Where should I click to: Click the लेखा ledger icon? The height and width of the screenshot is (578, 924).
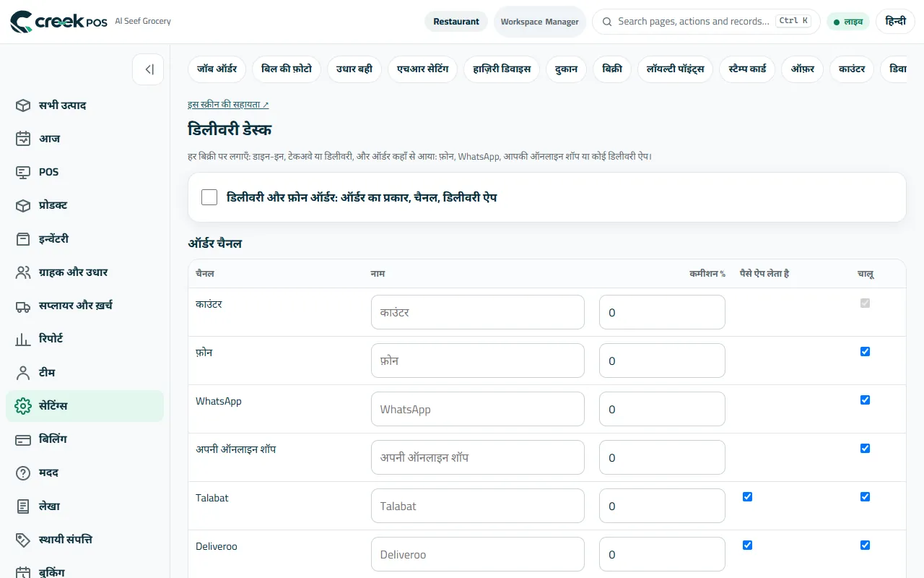coord(23,506)
